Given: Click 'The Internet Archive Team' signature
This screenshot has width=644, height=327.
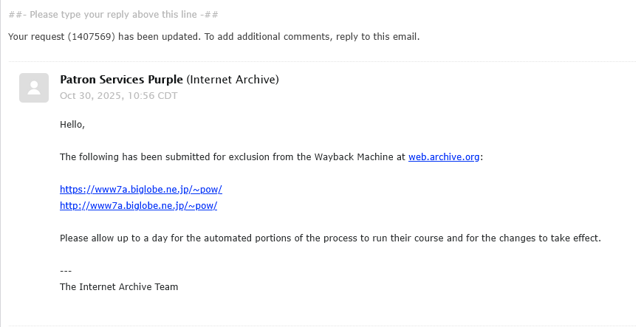Looking at the screenshot, I should click(119, 286).
